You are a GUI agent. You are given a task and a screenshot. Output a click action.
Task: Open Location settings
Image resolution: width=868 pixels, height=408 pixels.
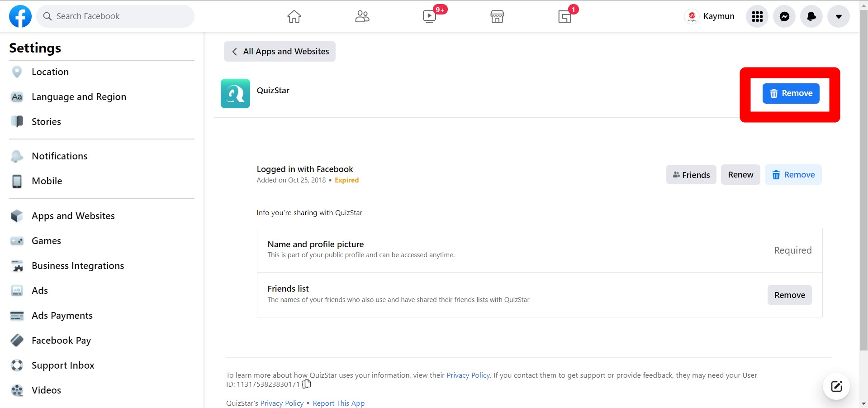pyautogui.click(x=102, y=72)
